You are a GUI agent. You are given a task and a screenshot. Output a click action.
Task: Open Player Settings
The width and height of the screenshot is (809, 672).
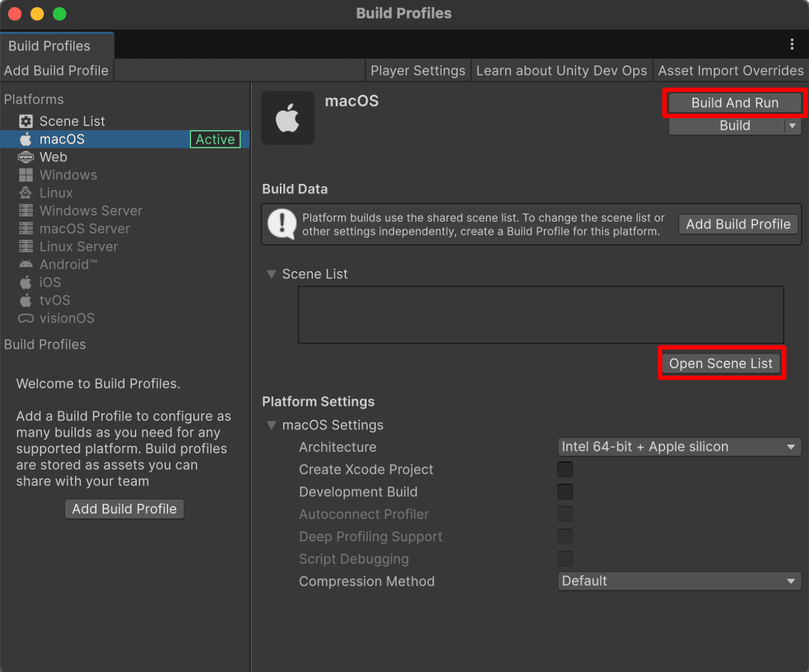pyautogui.click(x=418, y=70)
